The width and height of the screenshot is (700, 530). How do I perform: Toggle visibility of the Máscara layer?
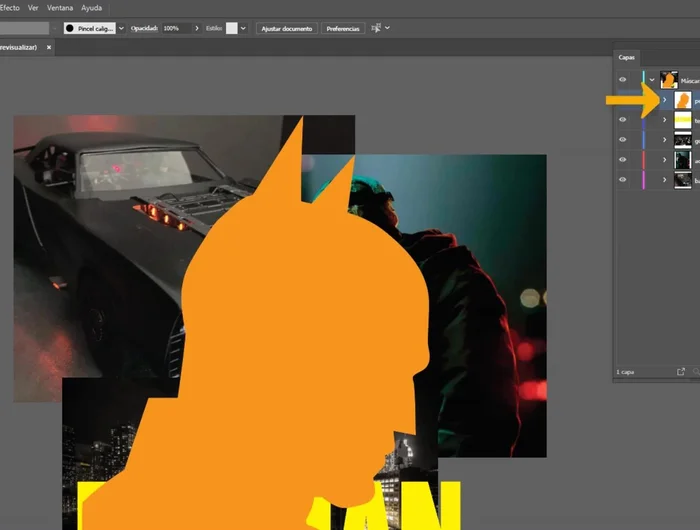tap(622, 79)
